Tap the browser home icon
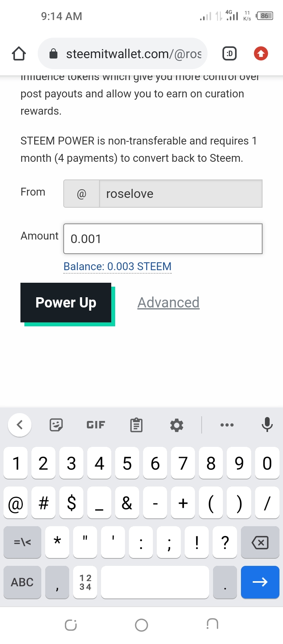The height and width of the screenshot is (644, 283). 18,53
